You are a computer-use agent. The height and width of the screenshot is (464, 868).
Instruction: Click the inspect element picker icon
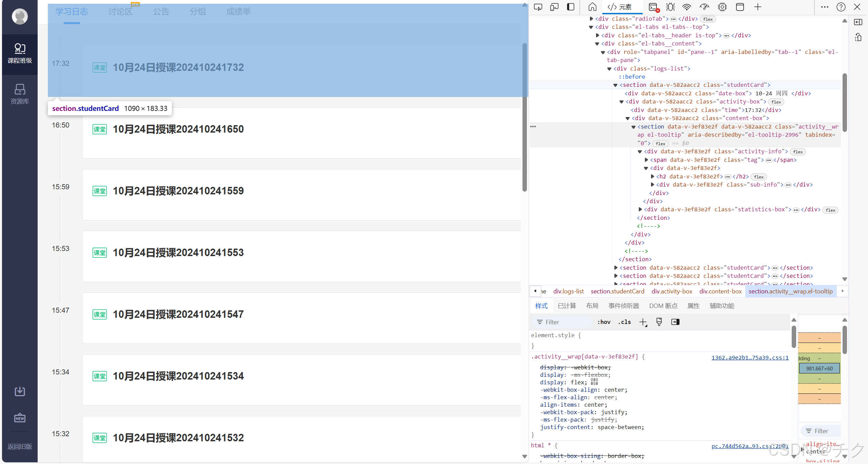[x=538, y=7]
